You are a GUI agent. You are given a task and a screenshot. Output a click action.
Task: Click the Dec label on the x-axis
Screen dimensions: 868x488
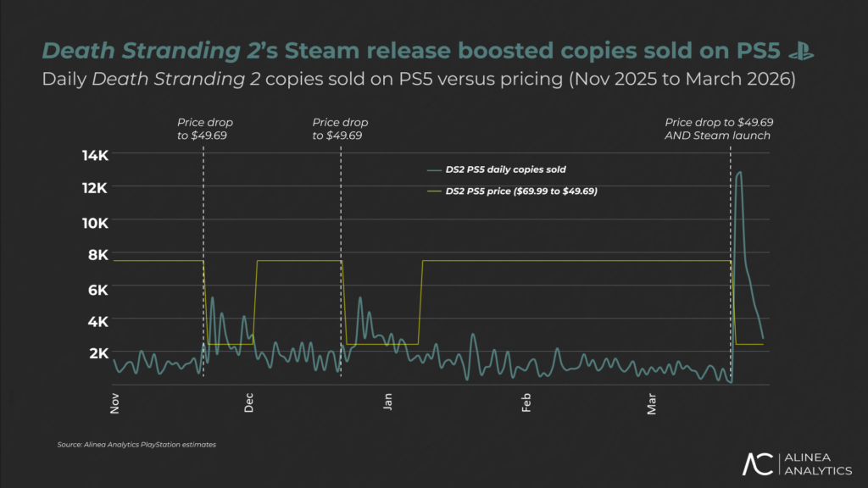coord(251,401)
